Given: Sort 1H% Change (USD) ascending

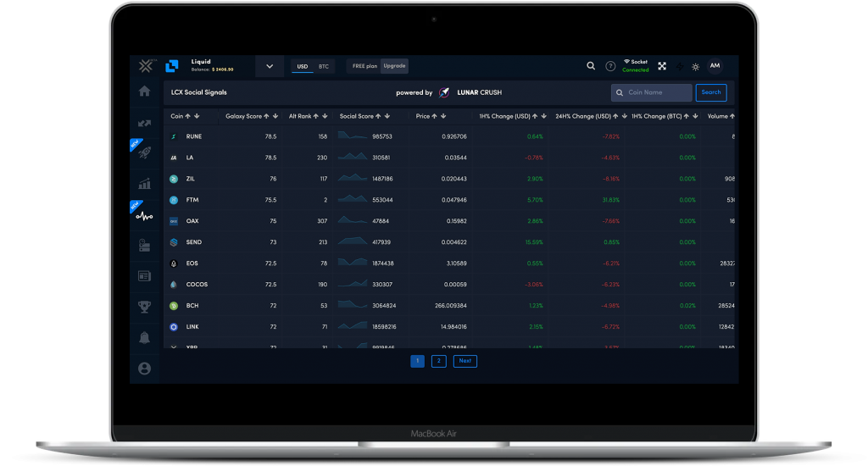Looking at the screenshot, I should 535,116.
